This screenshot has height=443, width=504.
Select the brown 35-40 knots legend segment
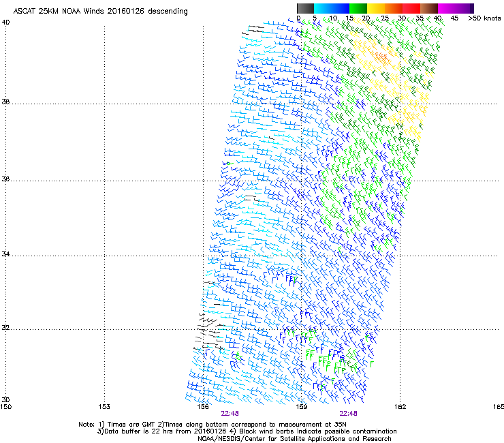pos(429,8)
